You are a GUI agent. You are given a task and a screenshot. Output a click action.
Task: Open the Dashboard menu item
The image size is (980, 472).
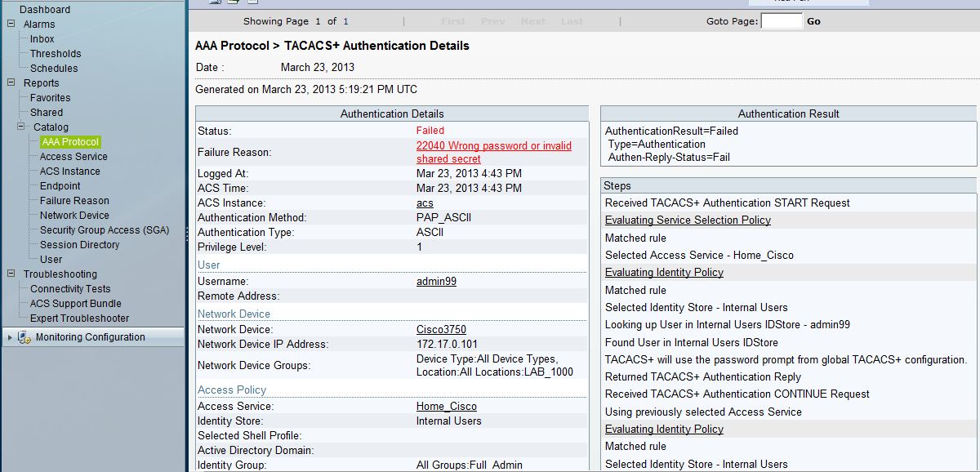tap(45, 10)
